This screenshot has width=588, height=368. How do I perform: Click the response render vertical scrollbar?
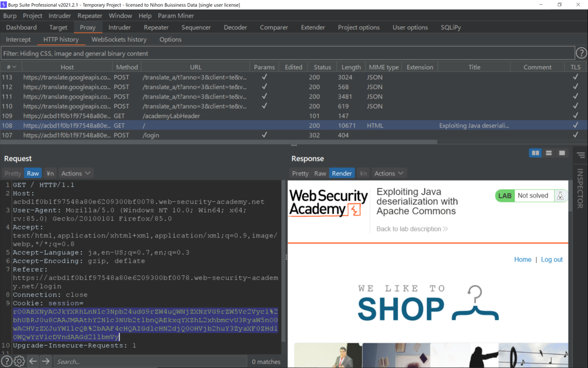570,196
